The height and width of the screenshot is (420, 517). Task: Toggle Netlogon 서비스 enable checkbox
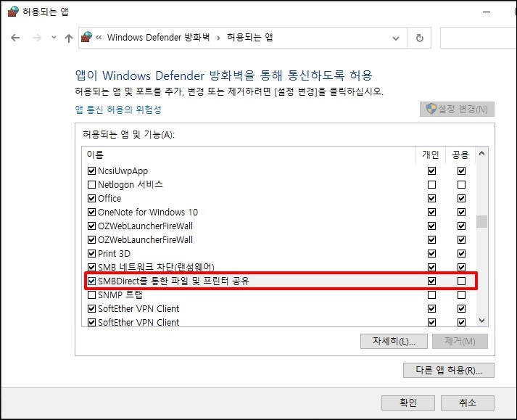[x=91, y=184]
